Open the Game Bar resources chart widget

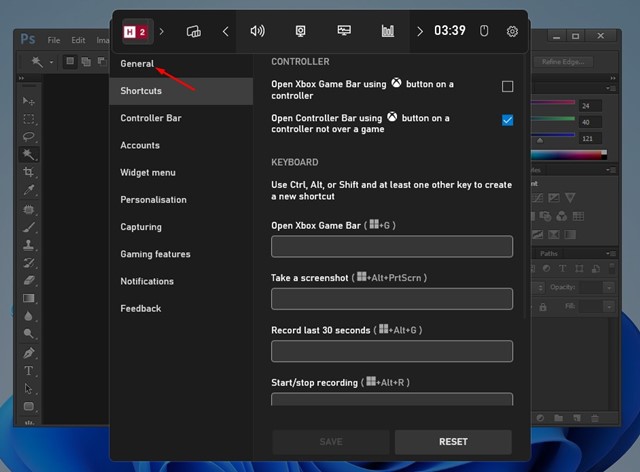point(388,31)
